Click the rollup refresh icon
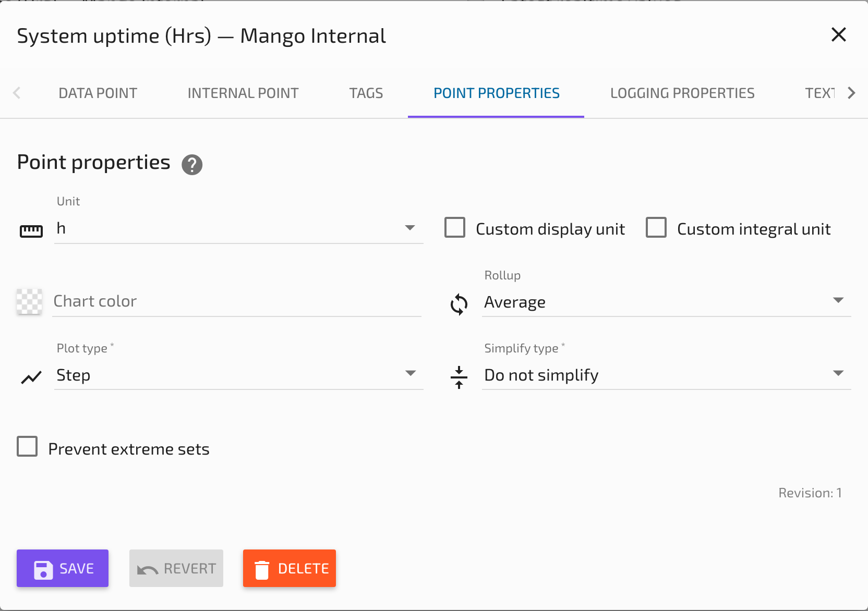Screen dimensions: 868x611 pos(459,304)
